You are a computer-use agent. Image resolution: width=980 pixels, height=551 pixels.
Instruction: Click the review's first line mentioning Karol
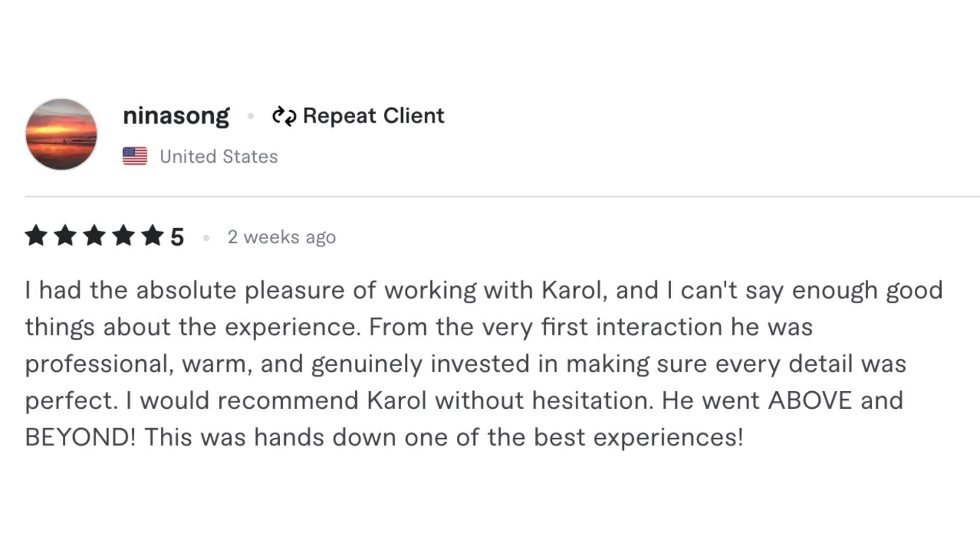pyautogui.click(x=483, y=290)
